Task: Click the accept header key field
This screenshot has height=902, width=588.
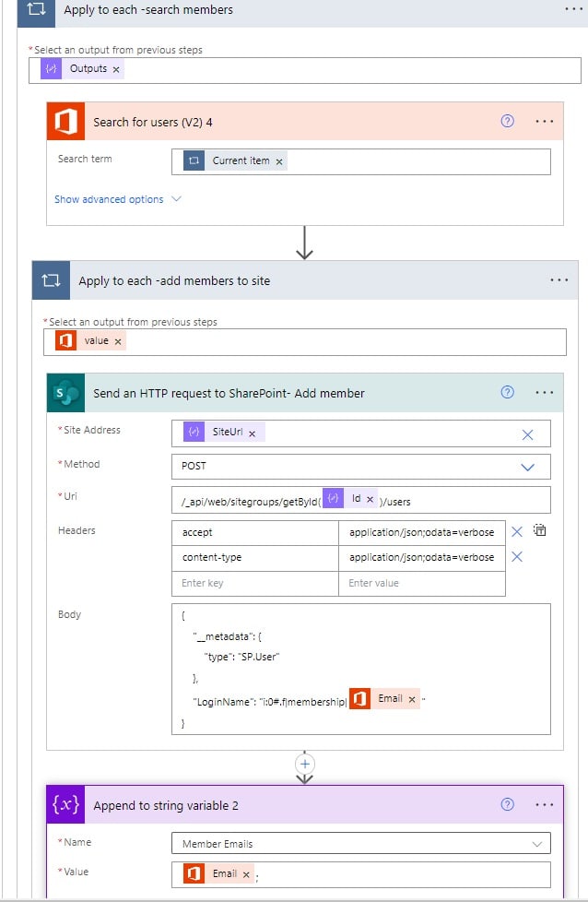Action: [255, 533]
